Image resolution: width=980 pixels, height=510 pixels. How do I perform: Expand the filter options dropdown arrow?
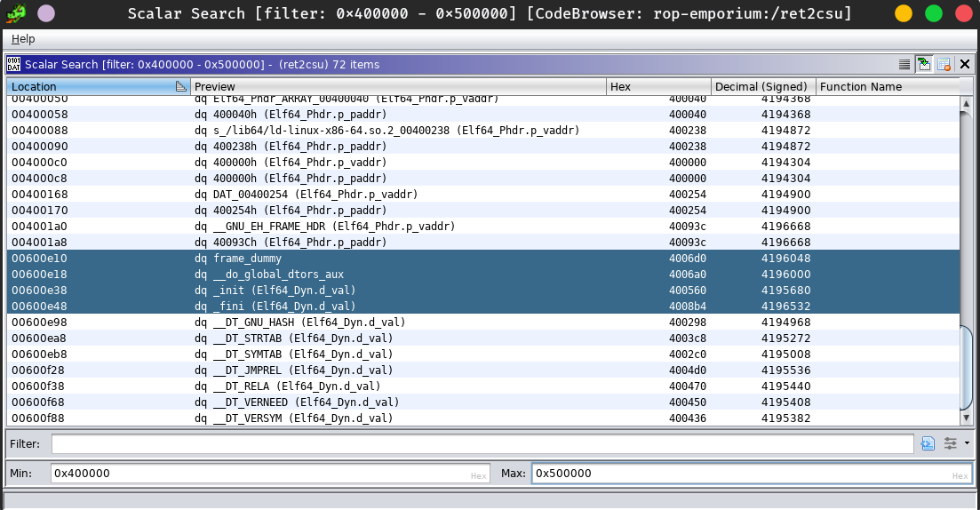tap(966, 443)
